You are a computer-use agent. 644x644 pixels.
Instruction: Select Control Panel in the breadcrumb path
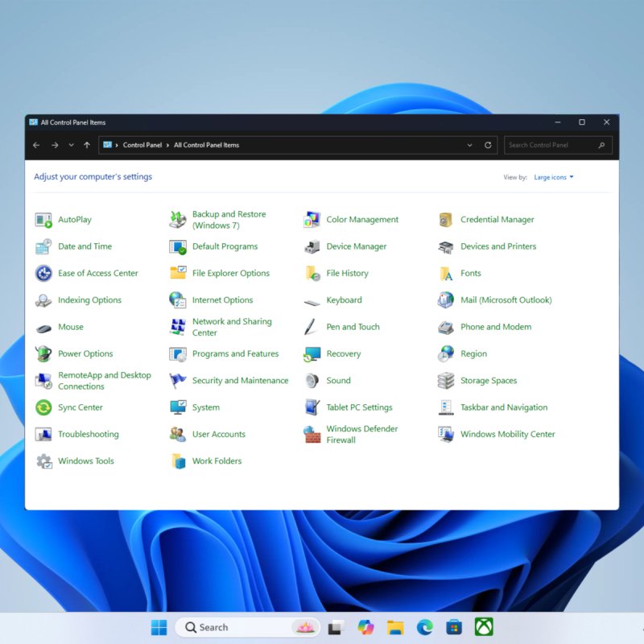(142, 146)
